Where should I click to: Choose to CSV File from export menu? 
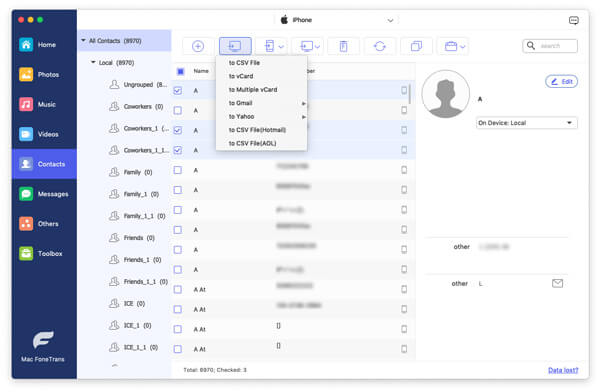[261, 63]
